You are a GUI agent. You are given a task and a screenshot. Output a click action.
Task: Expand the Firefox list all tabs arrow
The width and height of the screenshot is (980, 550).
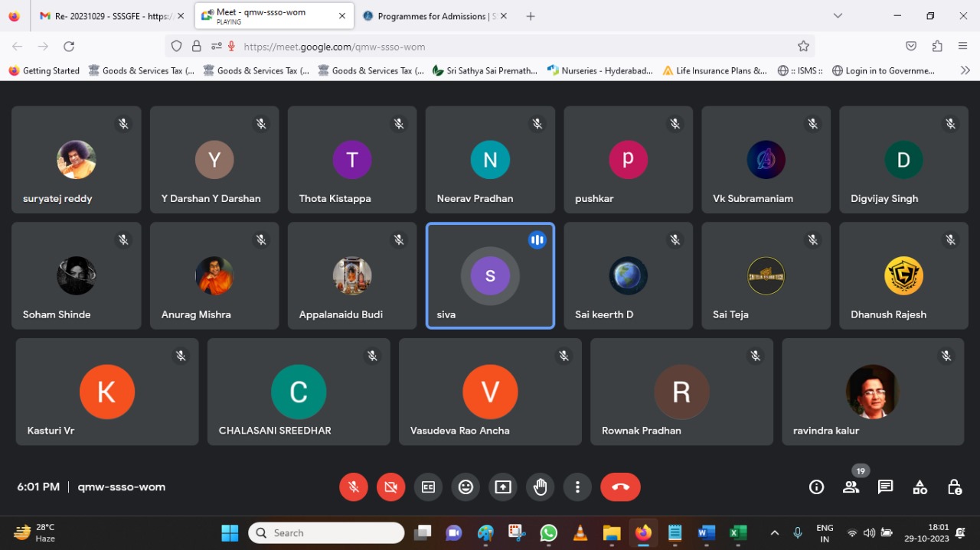[838, 16]
